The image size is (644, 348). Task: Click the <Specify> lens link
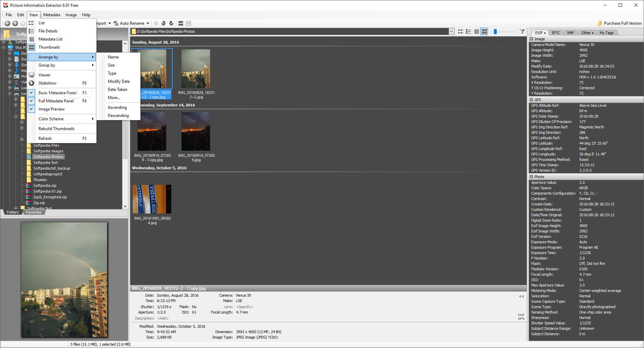point(245,307)
